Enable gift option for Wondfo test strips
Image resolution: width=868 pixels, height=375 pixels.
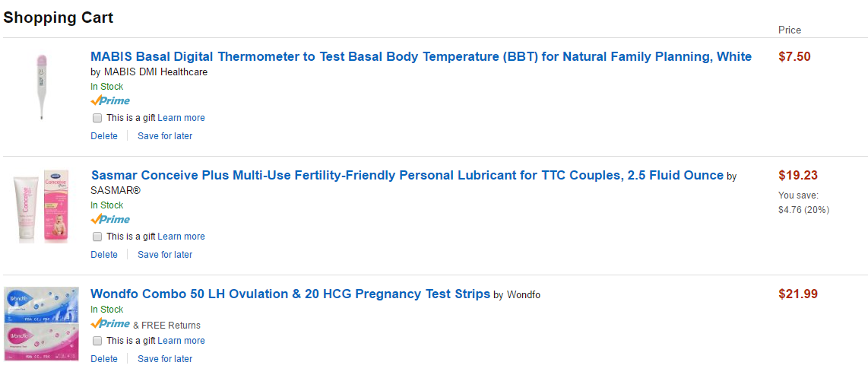(x=97, y=341)
